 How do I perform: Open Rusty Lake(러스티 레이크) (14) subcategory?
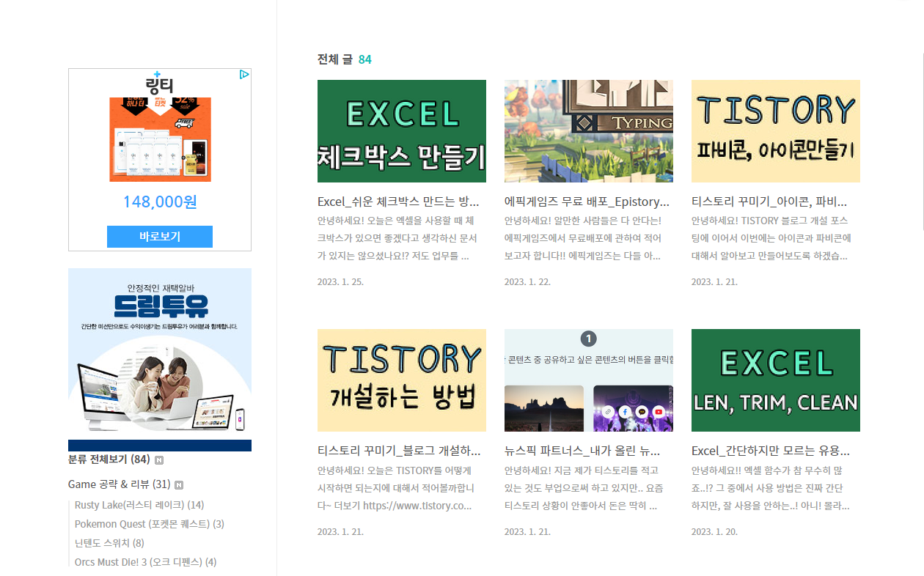139,505
